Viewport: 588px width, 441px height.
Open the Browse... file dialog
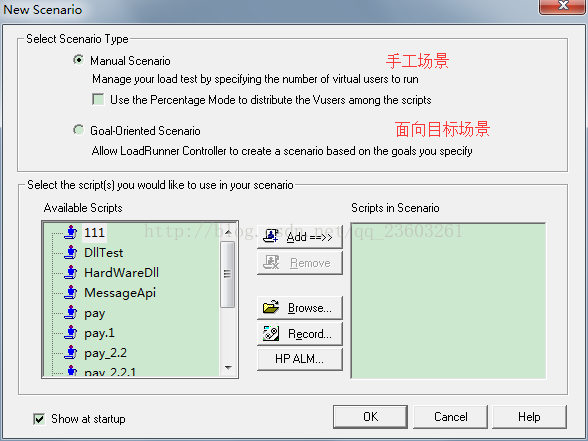[300, 308]
